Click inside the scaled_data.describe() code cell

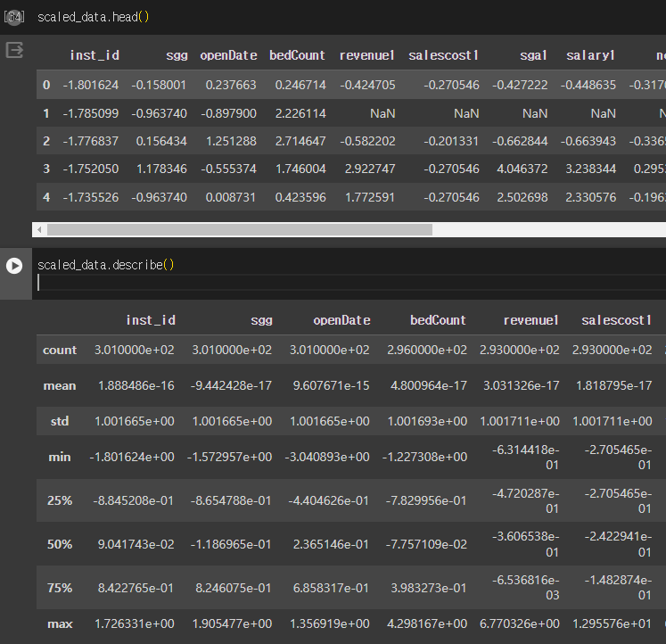point(349,274)
